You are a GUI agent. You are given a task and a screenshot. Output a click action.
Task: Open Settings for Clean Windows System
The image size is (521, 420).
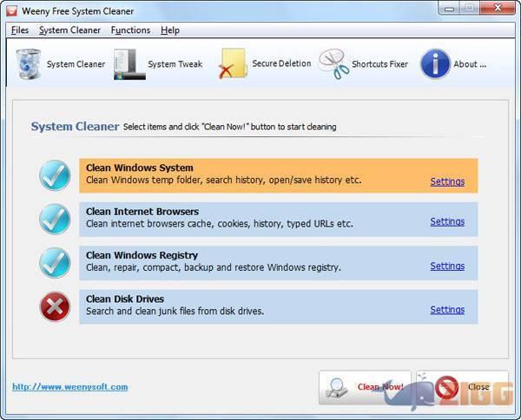tap(447, 182)
